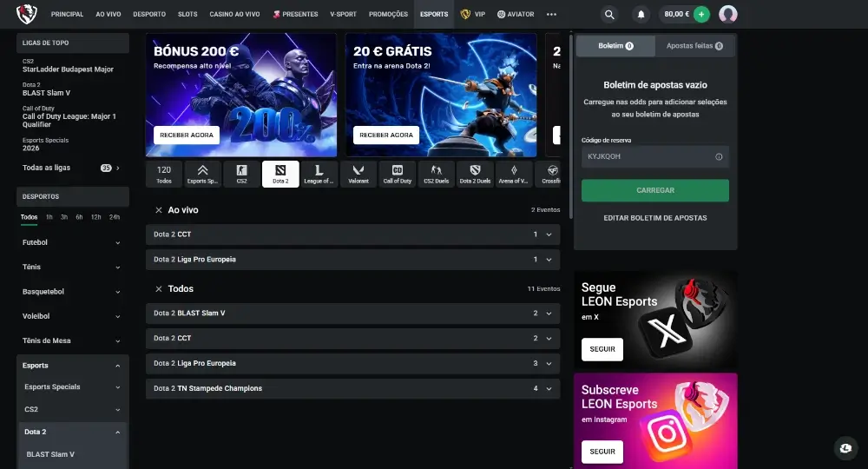This screenshot has height=469, width=868.
Task: Select the 1h time filter
Action: point(49,217)
